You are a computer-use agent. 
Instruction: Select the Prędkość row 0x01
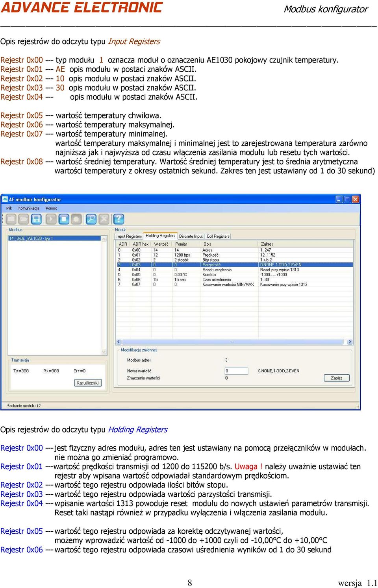pos(235,255)
